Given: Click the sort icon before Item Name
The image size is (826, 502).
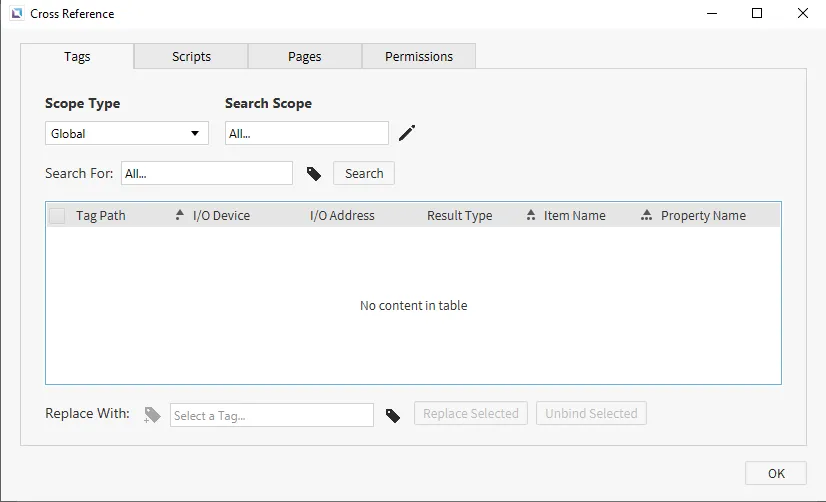Looking at the screenshot, I should tap(530, 215).
